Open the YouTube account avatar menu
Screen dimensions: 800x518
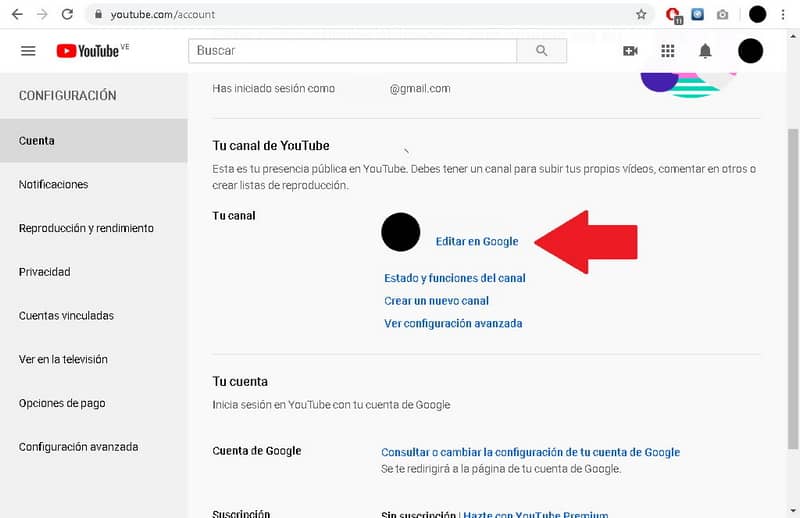751,51
